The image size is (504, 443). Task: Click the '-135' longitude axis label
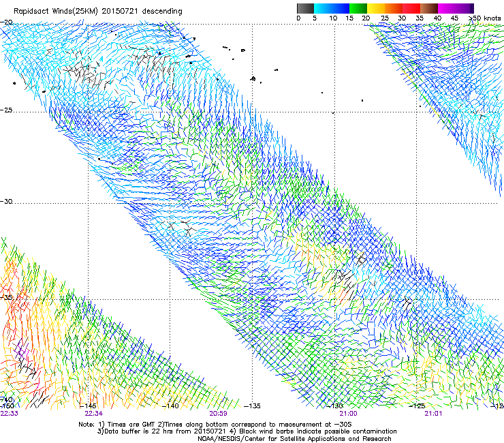(x=252, y=406)
